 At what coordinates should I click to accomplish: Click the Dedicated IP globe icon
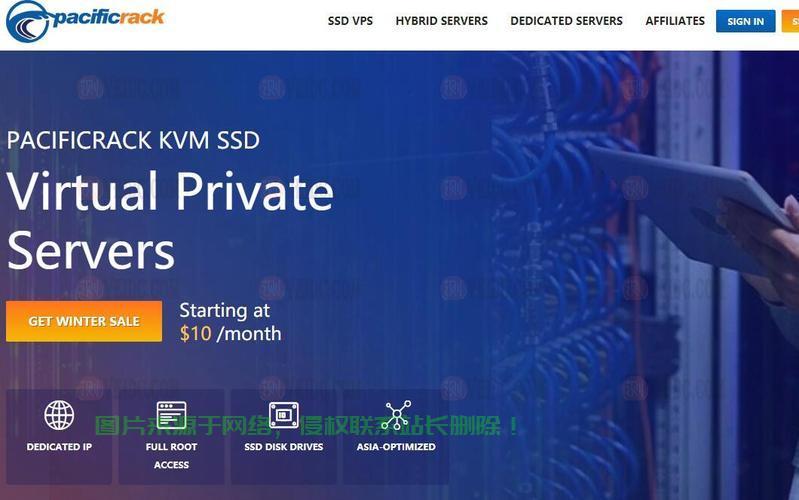click(59, 415)
